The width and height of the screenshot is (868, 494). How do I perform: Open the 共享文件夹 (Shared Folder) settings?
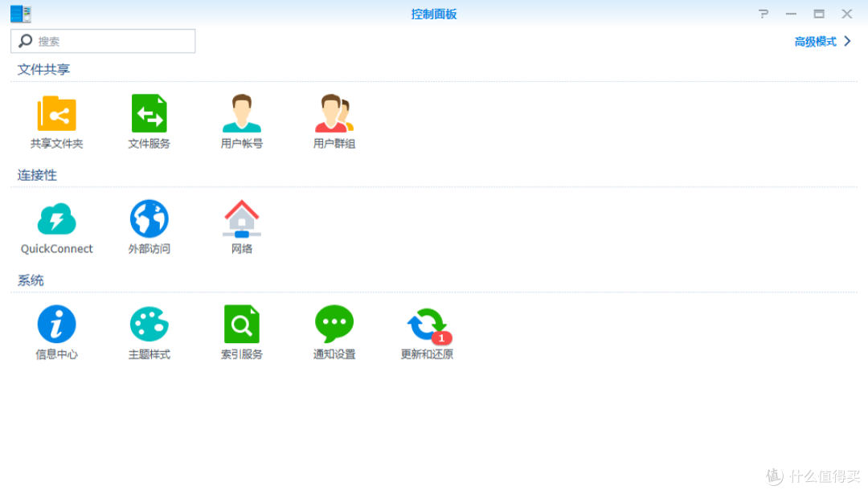pyautogui.click(x=56, y=120)
